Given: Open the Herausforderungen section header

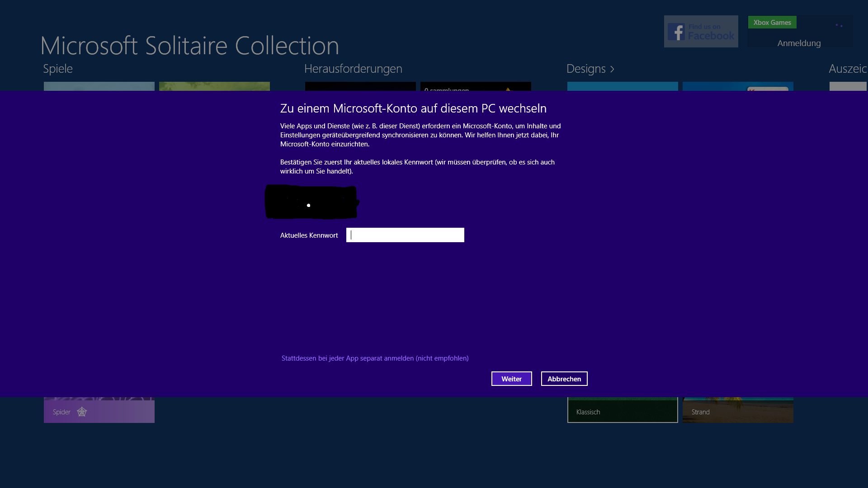Looking at the screenshot, I should [353, 69].
